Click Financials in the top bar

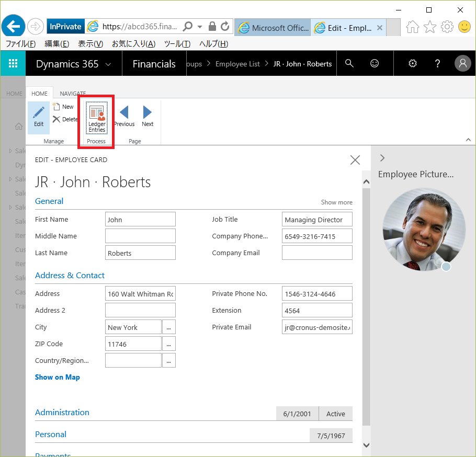[x=154, y=64]
